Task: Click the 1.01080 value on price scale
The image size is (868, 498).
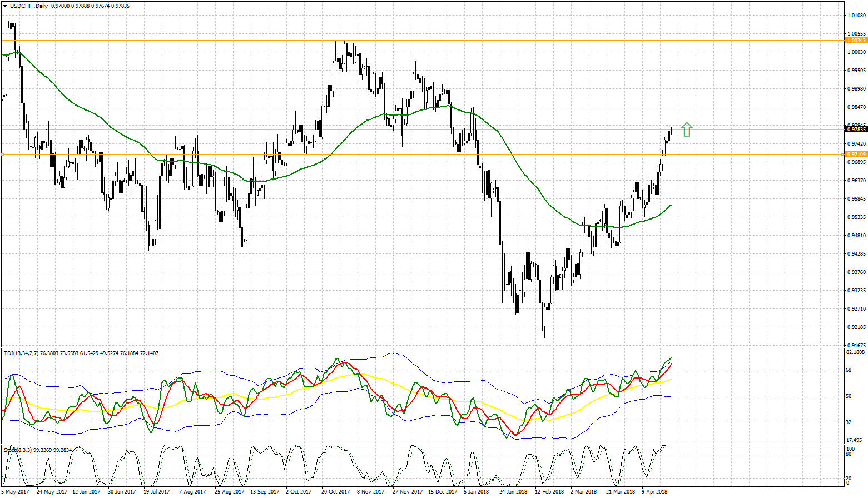Action: point(856,16)
